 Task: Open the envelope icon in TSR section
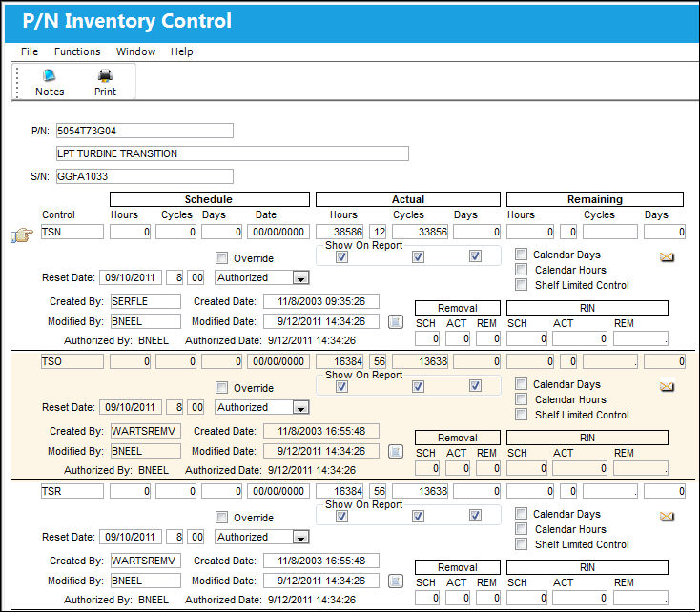click(667, 516)
